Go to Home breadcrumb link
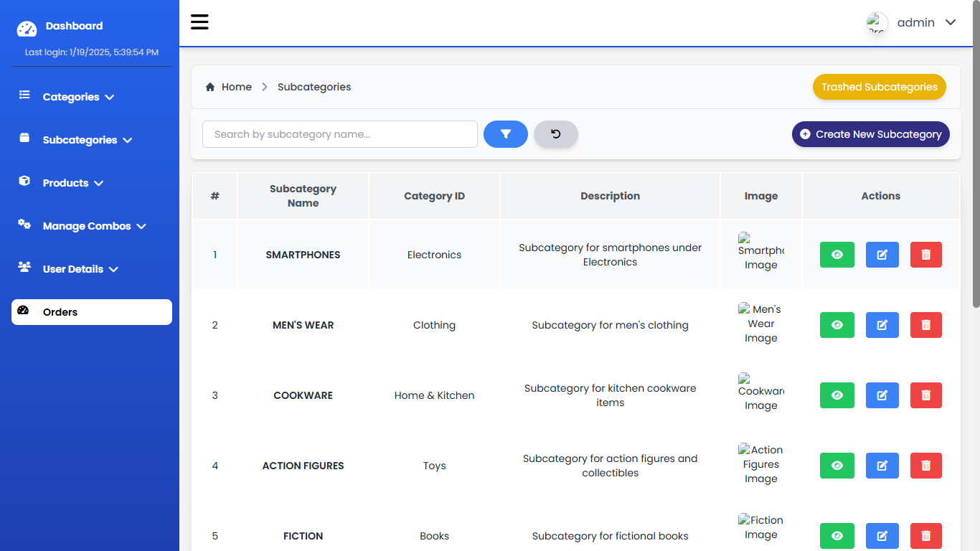 [x=237, y=87]
